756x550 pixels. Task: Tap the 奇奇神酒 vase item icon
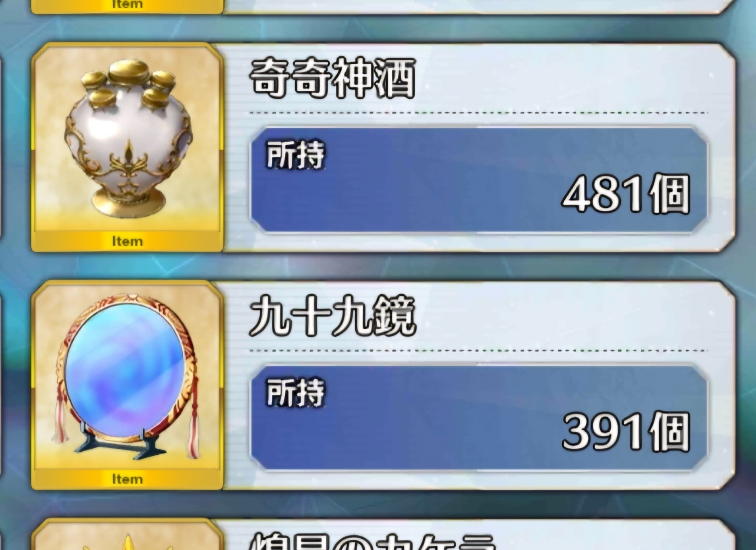pos(127,147)
